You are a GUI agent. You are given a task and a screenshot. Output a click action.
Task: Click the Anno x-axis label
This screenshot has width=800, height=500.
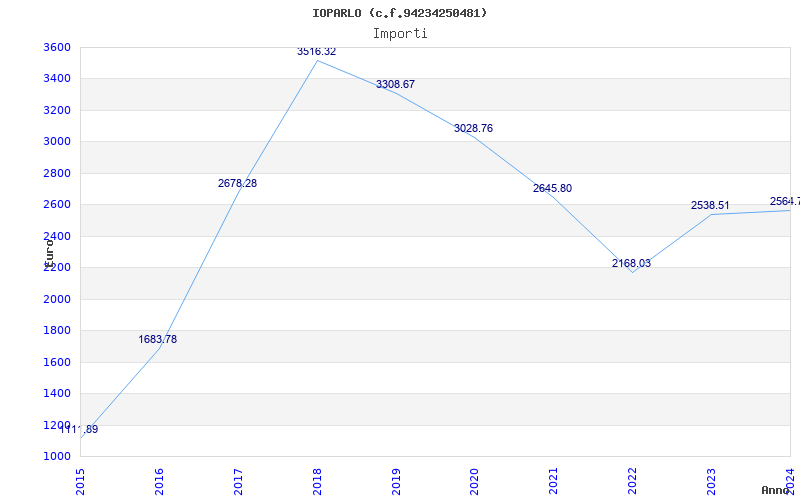(774, 490)
